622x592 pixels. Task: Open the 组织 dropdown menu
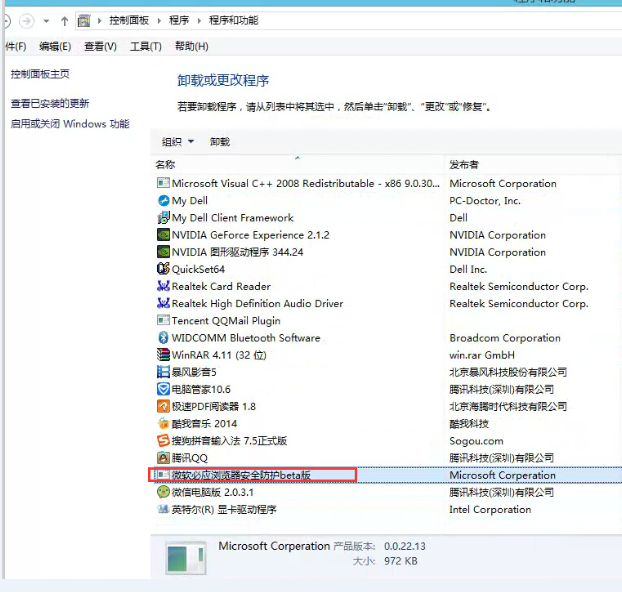pyautogui.click(x=178, y=142)
